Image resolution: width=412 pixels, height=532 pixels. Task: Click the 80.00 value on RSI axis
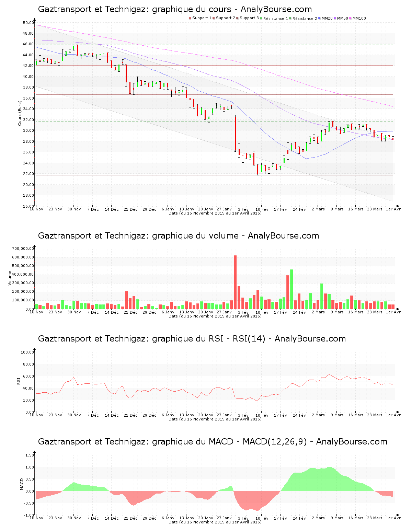point(28,364)
